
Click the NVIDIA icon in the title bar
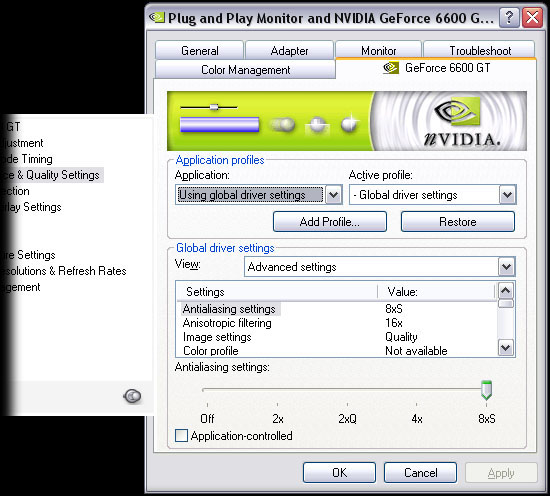pos(156,18)
